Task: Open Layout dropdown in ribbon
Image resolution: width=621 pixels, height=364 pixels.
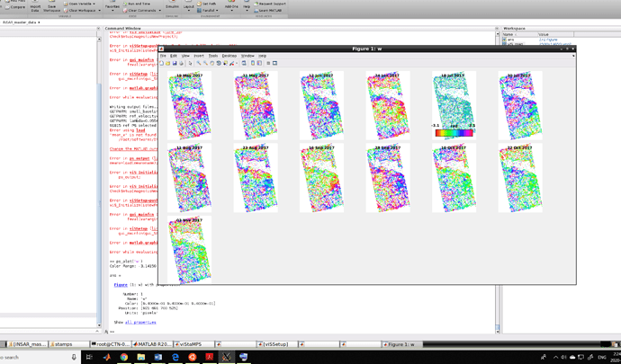Action: (188, 7)
